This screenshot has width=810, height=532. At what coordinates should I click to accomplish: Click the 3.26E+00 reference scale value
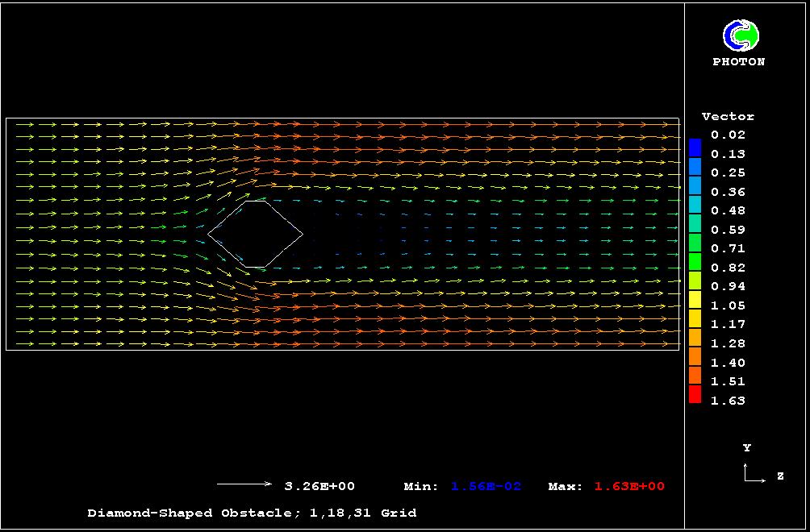tap(319, 486)
